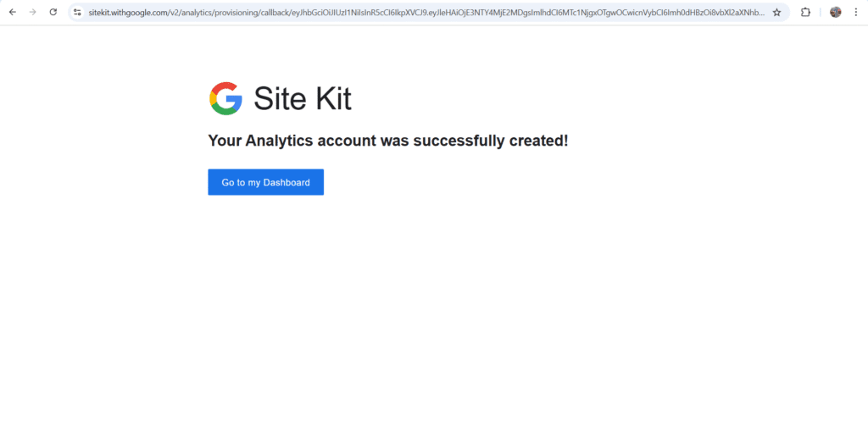Open the Chrome profile avatar
The width and height of the screenshot is (868, 437).
[x=836, y=13]
